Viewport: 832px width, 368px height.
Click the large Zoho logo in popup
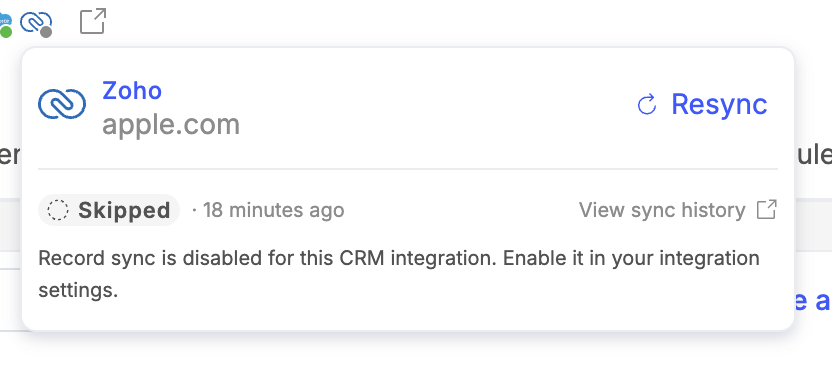(62, 103)
